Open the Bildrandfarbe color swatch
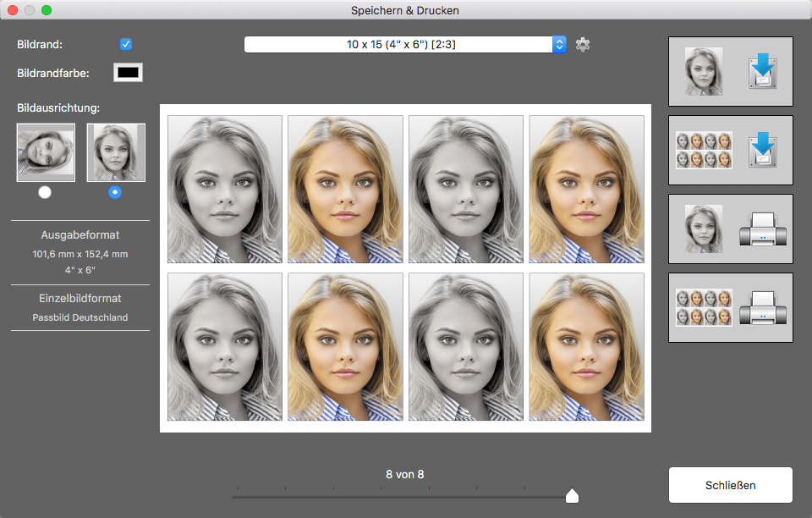The width and height of the screenshot is (812, 518). click(x=128, y=73)
